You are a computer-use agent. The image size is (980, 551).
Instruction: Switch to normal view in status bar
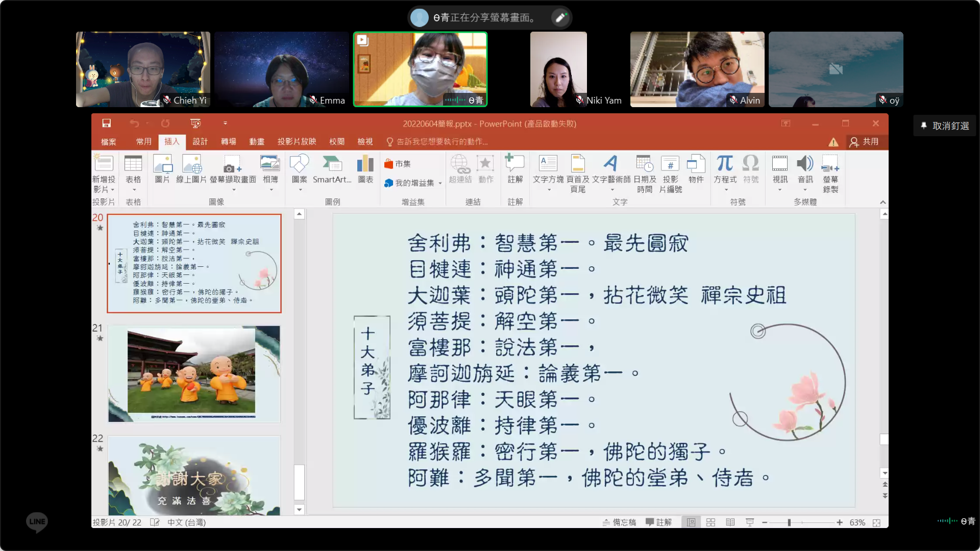pyautogui.click(x=691, y=522)
